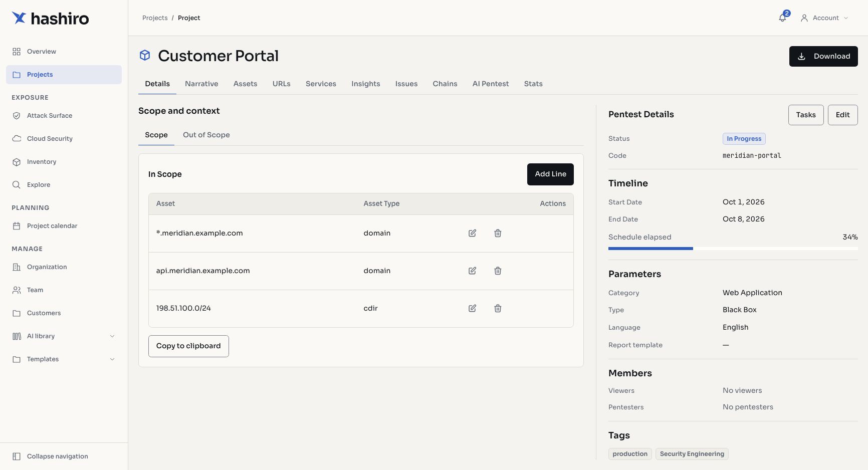868x470 pixels.
Task: Collapse navigation sidebar
Action: coord(64,456)
